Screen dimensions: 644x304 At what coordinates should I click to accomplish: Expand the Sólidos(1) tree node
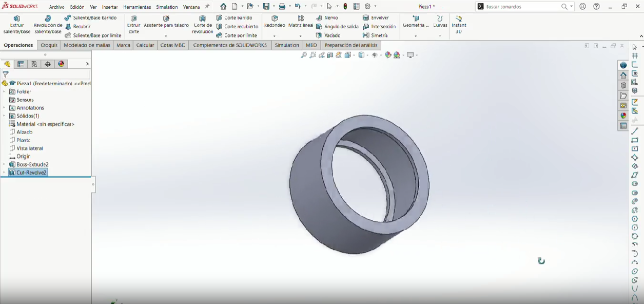(4, 116)
